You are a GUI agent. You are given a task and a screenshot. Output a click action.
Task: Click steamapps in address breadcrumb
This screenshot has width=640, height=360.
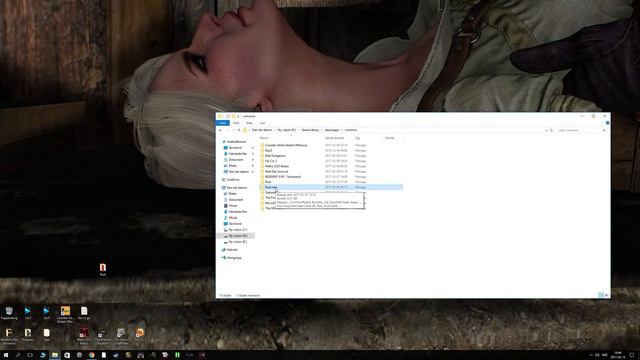[332, 130]
